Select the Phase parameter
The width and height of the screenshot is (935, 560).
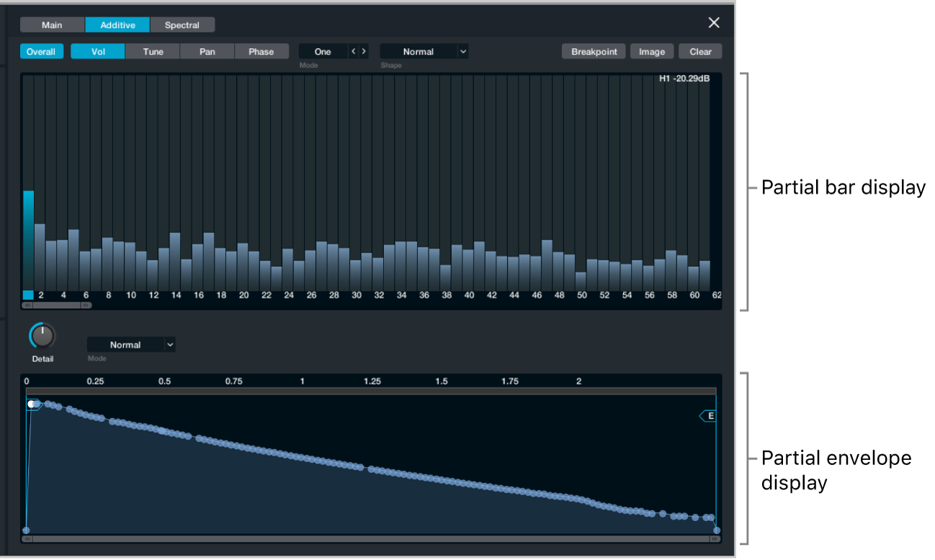(261, 51)
